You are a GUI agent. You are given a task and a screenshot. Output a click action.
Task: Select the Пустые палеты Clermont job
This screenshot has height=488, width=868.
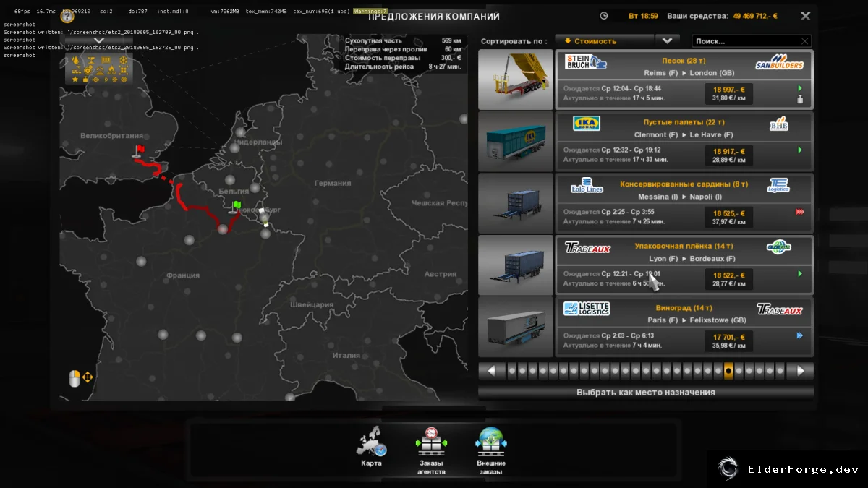click(684, 141)
